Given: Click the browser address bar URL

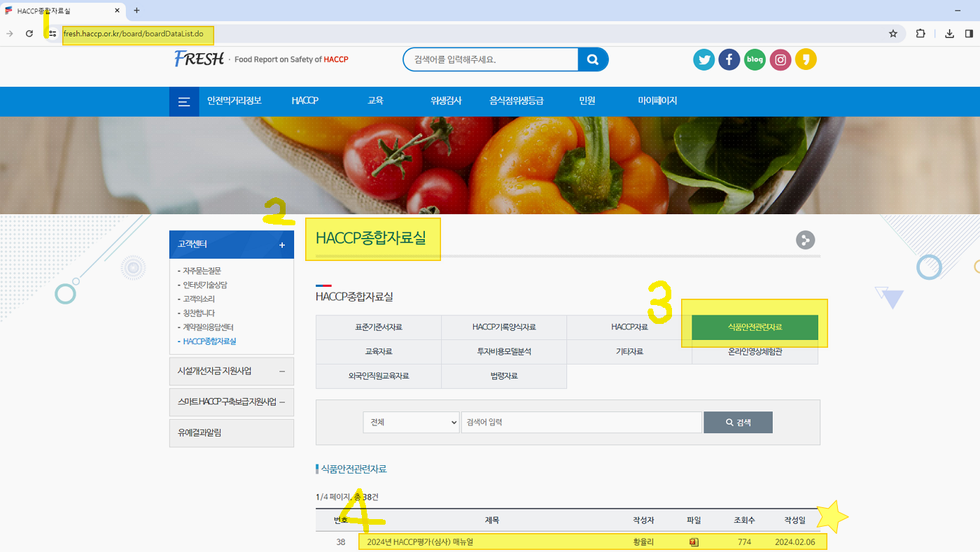Looking at the screenshot, I should point(133,34).
